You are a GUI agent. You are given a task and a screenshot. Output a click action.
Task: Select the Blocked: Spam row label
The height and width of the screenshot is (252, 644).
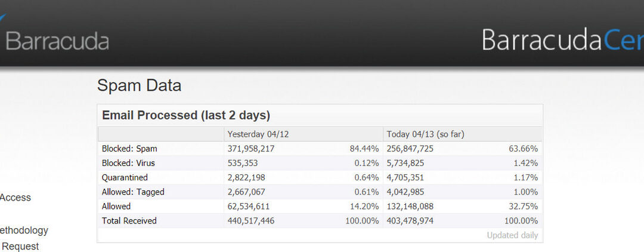pyautogui.click(x=129, y=149)
